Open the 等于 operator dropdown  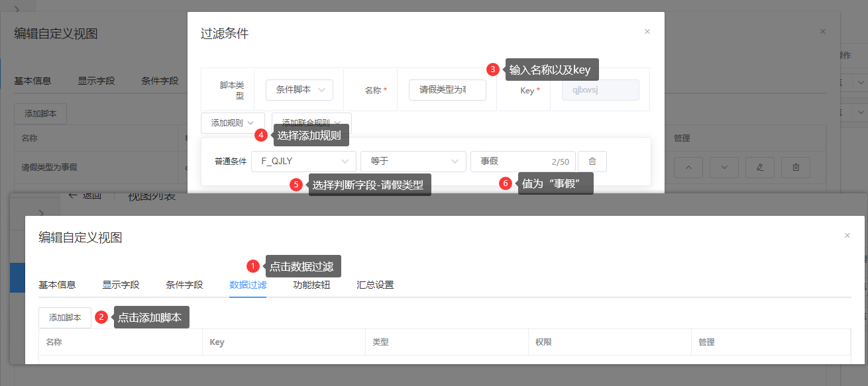coord(413,162)
